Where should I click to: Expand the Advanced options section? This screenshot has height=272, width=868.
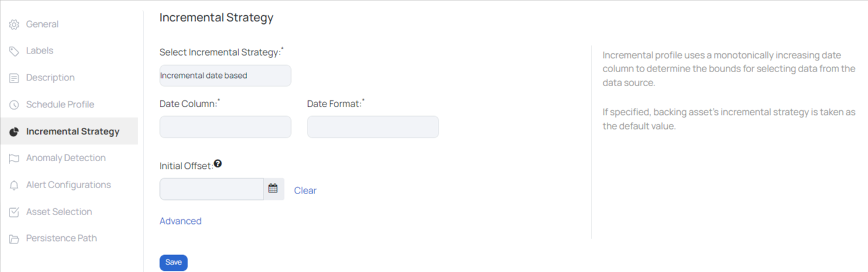(x=180, y=221)
